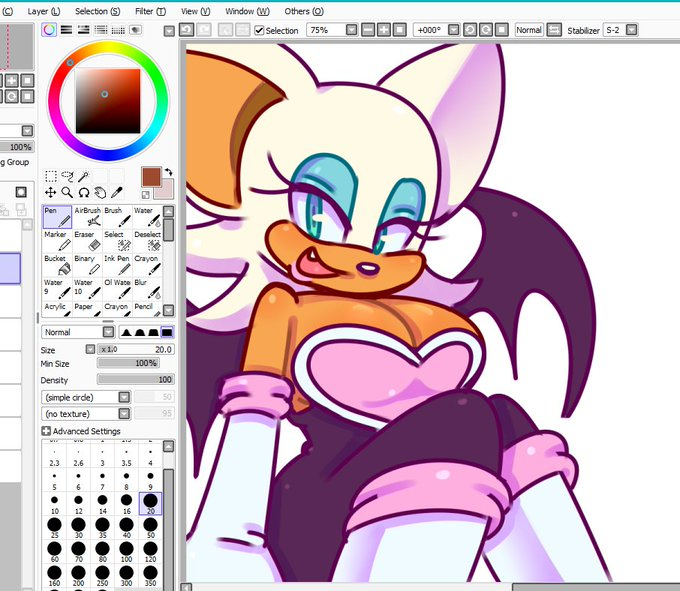
Task: Click the zoom magnifier tool
Action: [x=66, y=192]
